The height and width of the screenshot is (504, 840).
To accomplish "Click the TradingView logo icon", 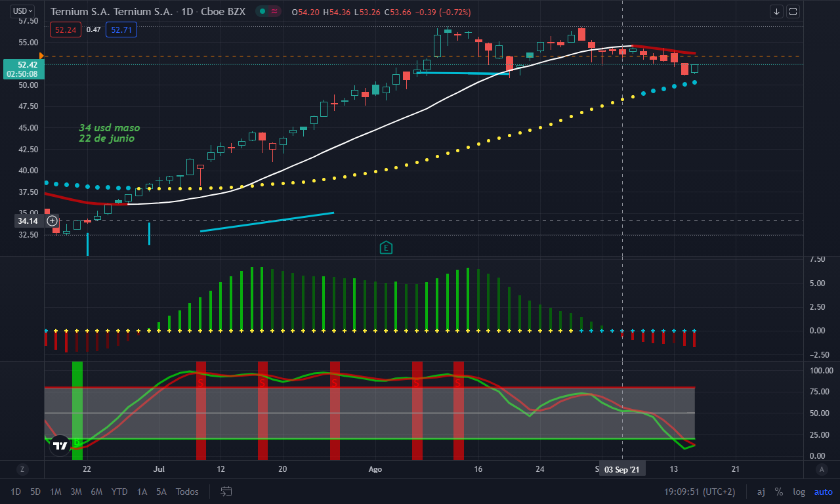I will [60, 445].
